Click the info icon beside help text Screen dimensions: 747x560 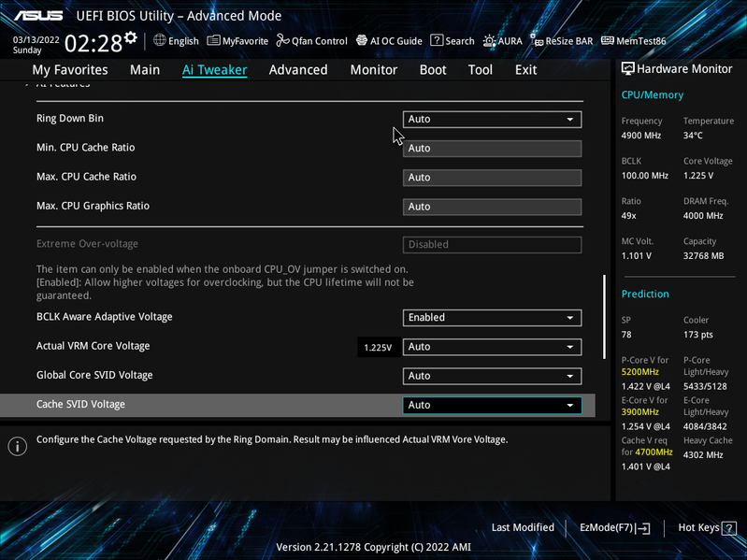18,446
